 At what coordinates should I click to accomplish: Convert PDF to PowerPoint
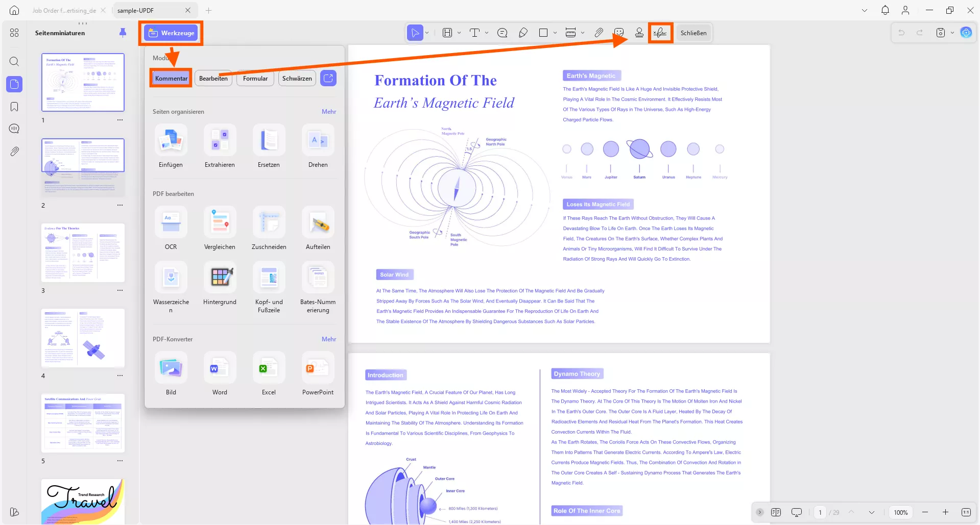[318, 367]
